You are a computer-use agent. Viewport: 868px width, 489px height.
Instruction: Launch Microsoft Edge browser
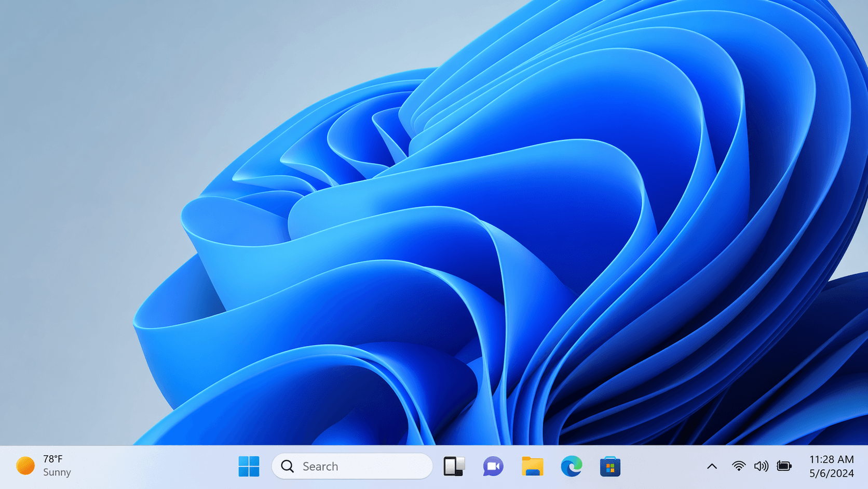tap(571, 466)
